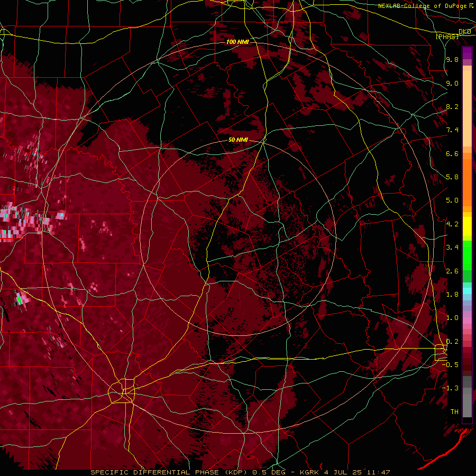476x476 pixels.
Task: Click the "[PHAS]" label above the color scale
Action: pyautogui.click(x=447, y=36)
